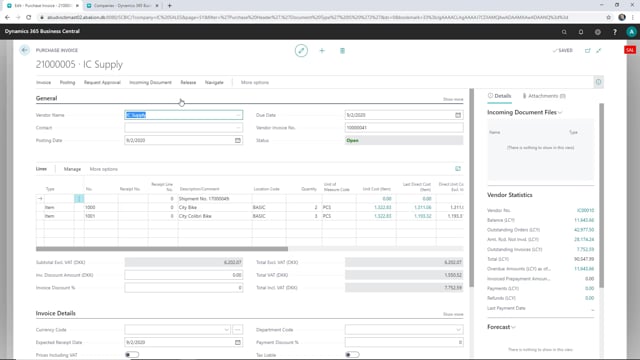Open the user account avatar
Screen dimensions: 640x360
click(x=631, y=32)
